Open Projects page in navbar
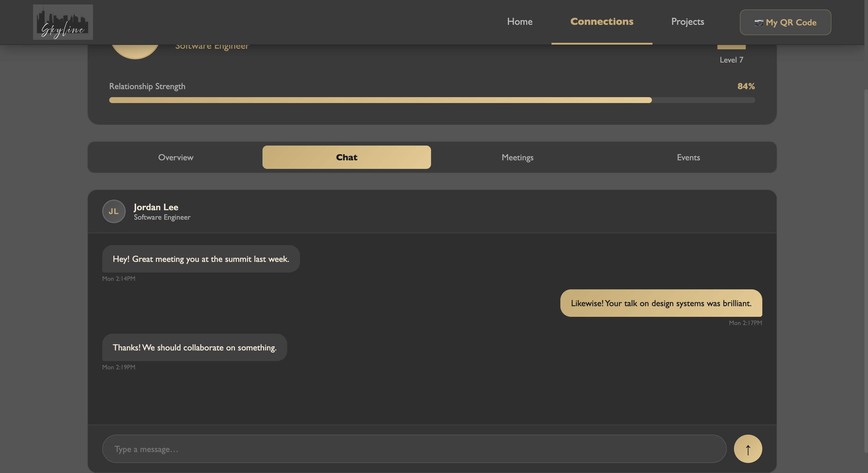 (687, 22)
